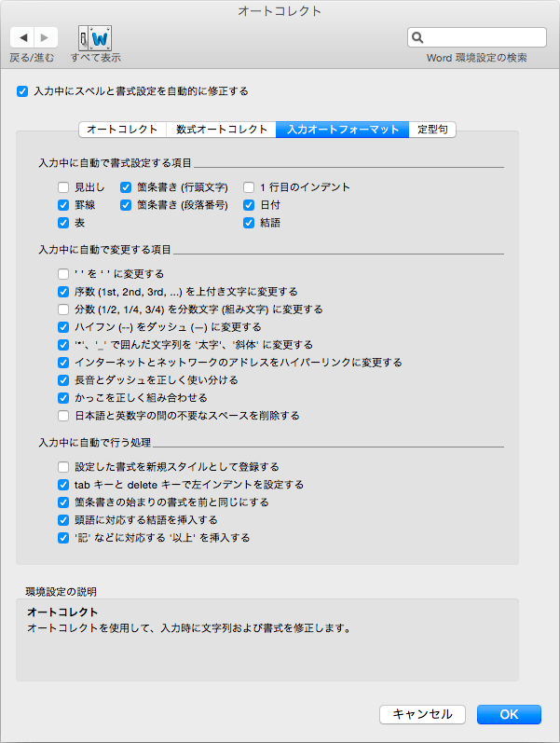560x743 pixels.
Task: Click the magnifying glass search icon
Action: coord(417,37)
